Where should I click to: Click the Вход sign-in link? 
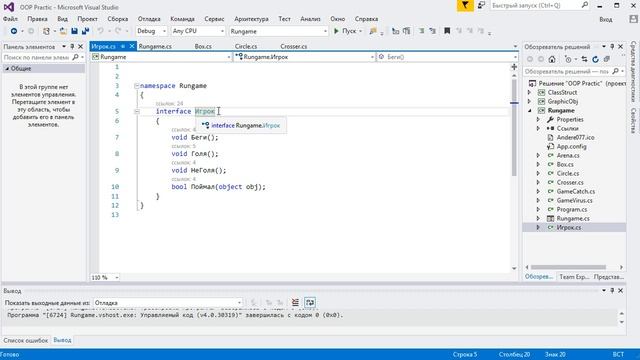coord(606,19)
